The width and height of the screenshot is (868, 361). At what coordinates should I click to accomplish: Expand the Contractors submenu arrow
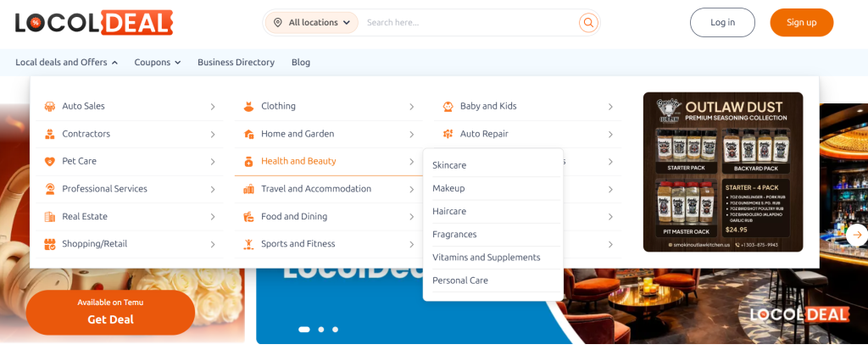click(x=213, y=134)
